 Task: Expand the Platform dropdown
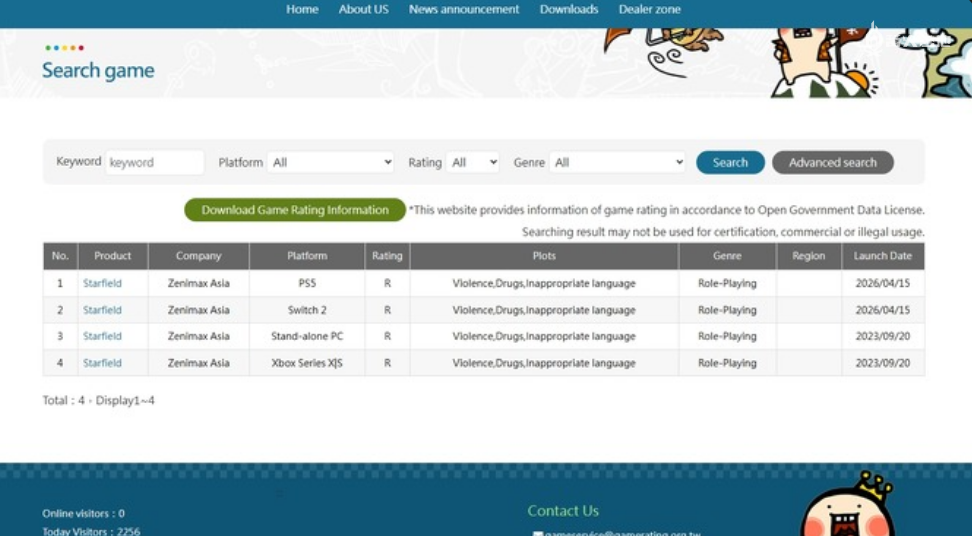[330, 162]
